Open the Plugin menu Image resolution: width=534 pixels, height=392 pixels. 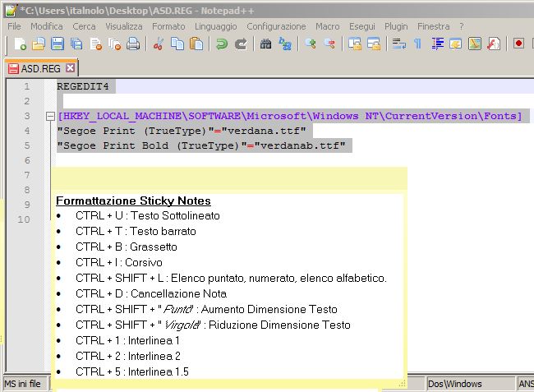pos(396,26)
